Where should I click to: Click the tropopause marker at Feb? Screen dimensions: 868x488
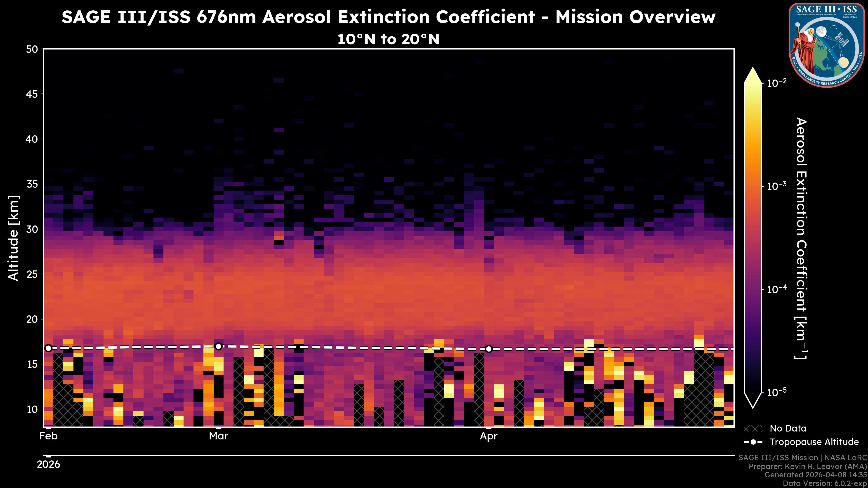tap(49, 348)
